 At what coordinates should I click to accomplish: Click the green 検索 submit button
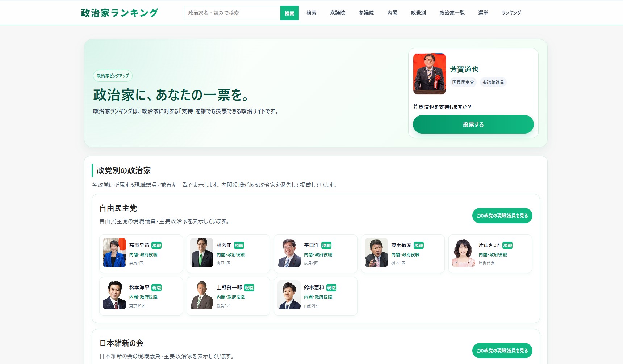coord(289,13)
